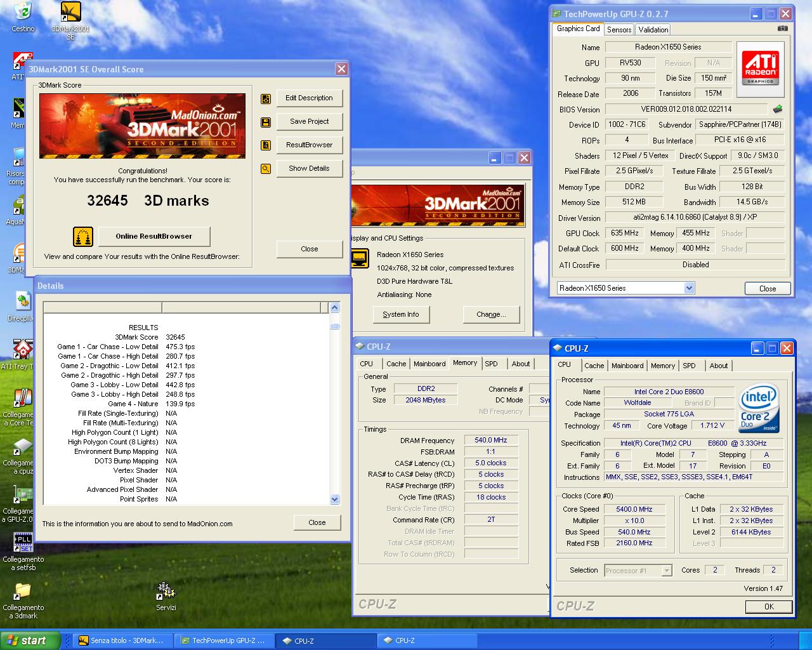Click the Save Project button
Image resolution: width=812 pixels, height=650 pixels.
(309, 122)
